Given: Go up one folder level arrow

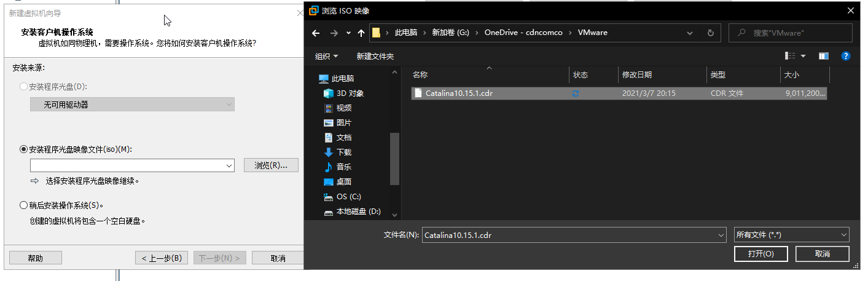Looking at the screenshot, I should 362,33.
